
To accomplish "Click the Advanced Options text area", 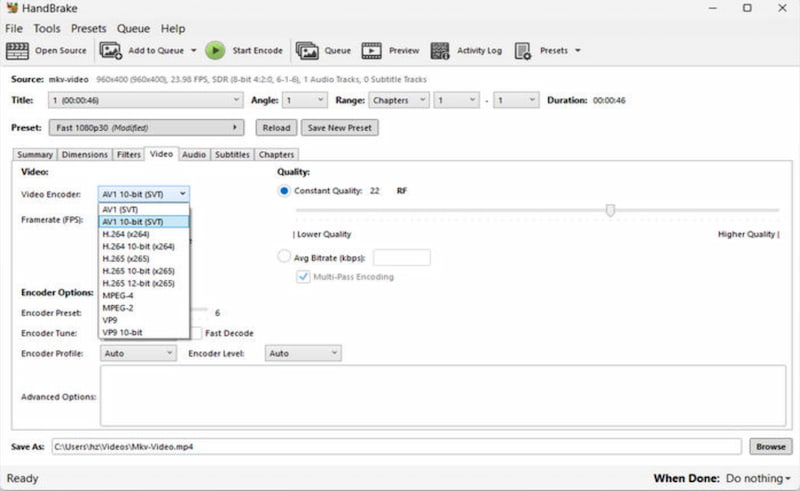I will [443, 396].
